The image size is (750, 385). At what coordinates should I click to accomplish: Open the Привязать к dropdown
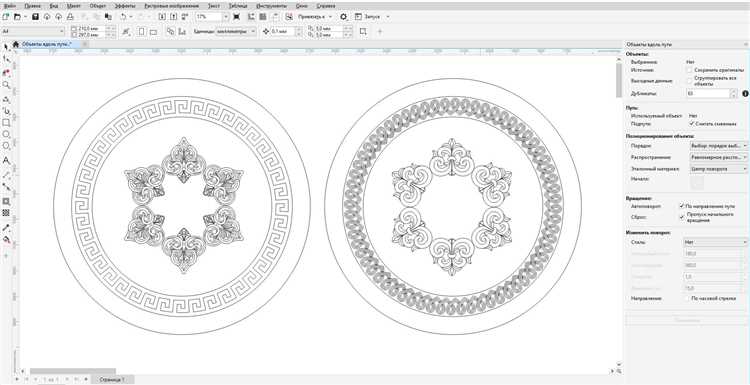click(315, 17)
